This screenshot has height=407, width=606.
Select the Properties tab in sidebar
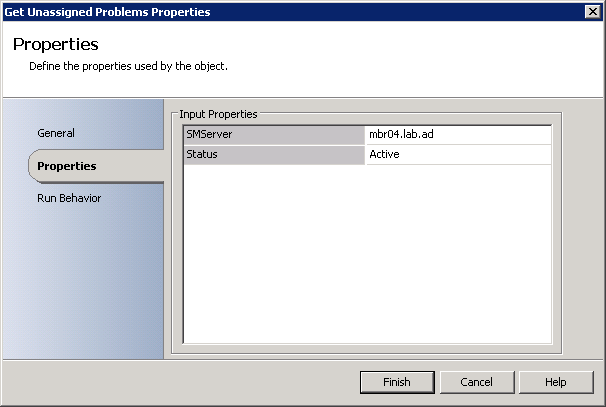click(x=66, y=166)
